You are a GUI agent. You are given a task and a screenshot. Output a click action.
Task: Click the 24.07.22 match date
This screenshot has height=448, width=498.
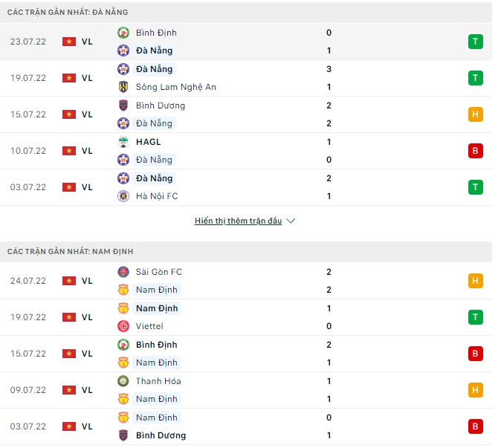click(28, 281)
